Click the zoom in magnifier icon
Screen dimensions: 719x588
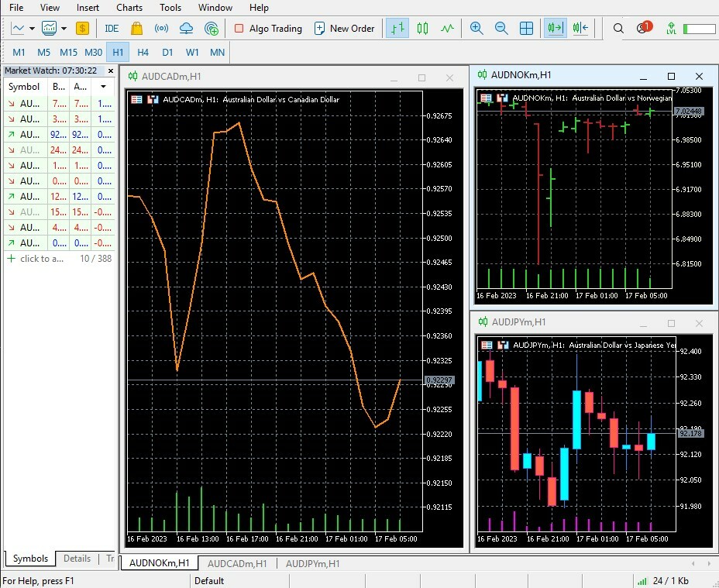click(x=476, y=29)
